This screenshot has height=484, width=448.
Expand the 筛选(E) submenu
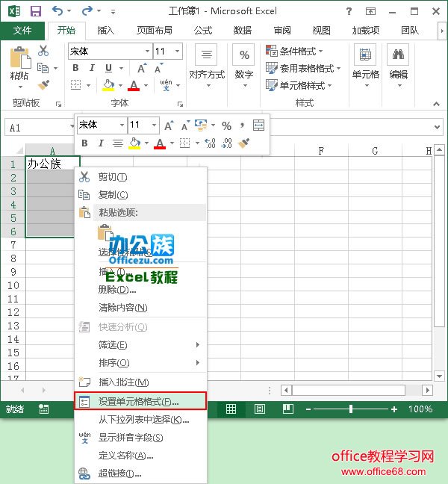140,345
